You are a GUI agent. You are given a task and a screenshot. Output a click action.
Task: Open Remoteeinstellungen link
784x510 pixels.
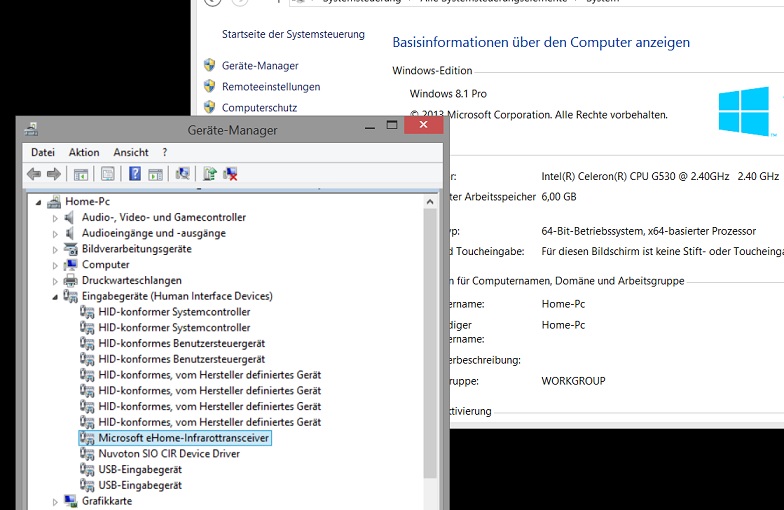coord(271,86)
